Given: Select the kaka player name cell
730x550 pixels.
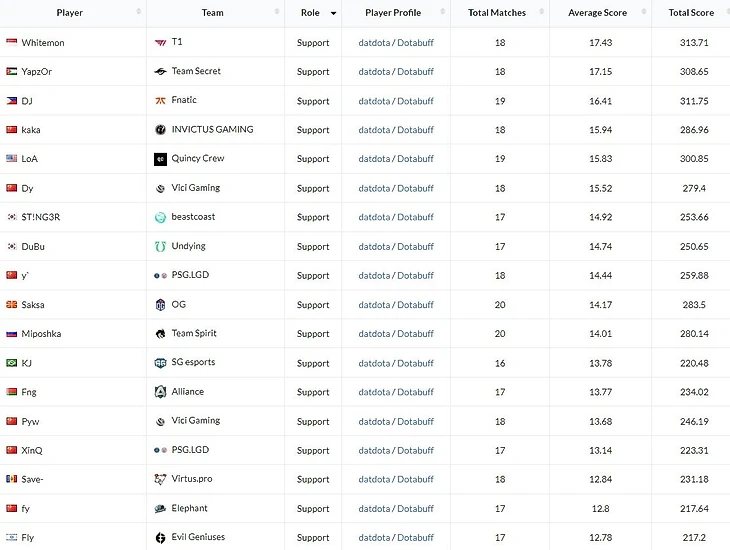Looking at the screenshot, I should (x=31, y=130).
